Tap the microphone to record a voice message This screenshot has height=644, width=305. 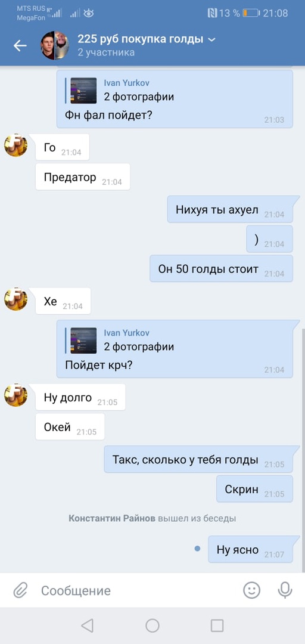coord(285,590)
